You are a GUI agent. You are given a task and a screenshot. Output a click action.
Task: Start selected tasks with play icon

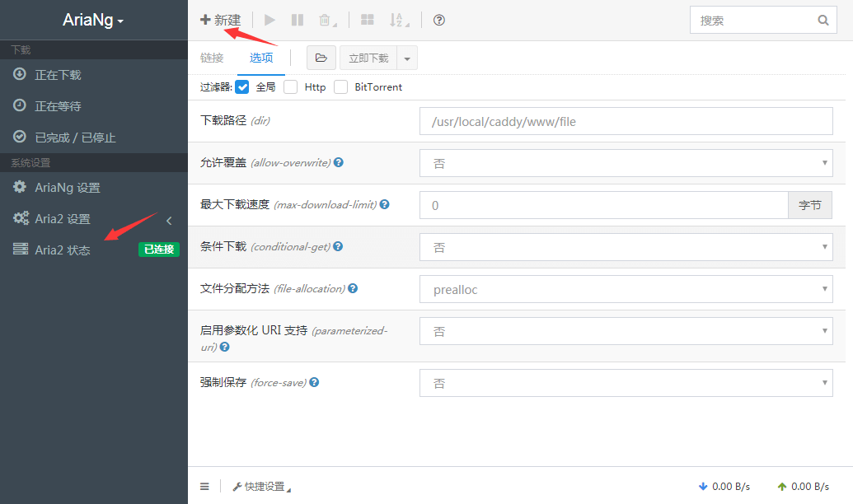pos(269,20)
